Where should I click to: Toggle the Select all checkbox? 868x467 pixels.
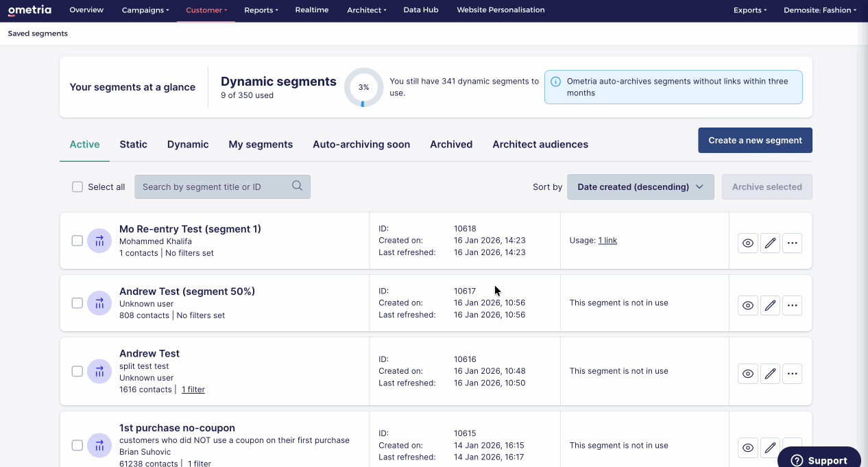coord(77,187)
